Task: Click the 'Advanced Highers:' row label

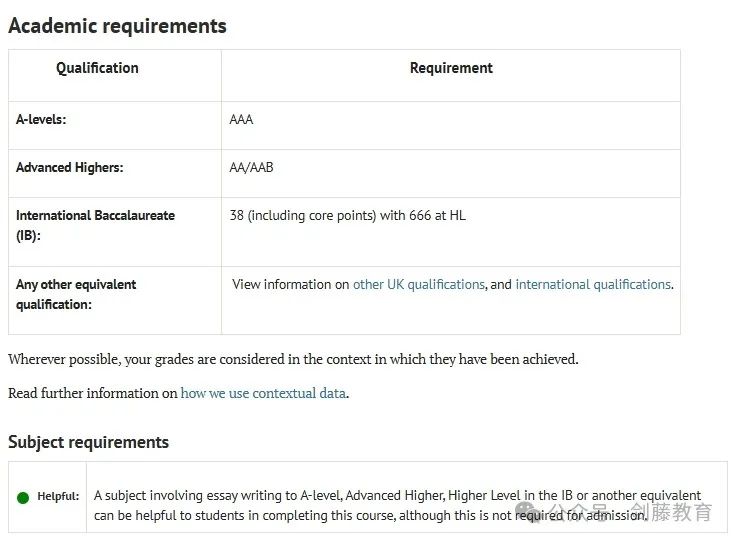Action: (x=69, y=168)
